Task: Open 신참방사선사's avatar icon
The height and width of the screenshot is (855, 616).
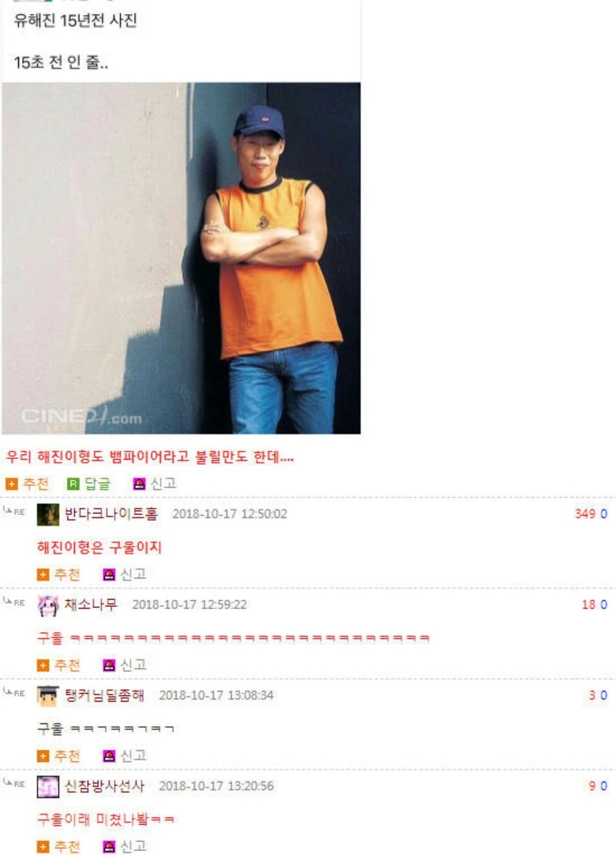Action: point(48,785)
